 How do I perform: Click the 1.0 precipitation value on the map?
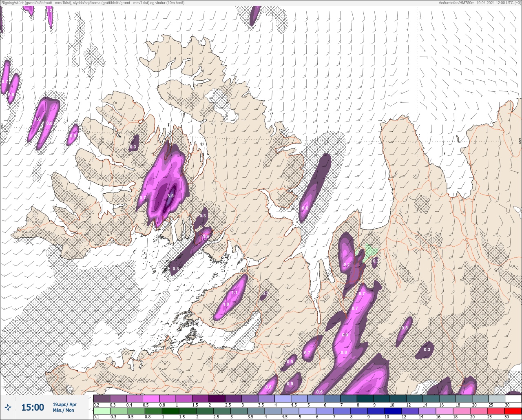(x=226, y=304)
